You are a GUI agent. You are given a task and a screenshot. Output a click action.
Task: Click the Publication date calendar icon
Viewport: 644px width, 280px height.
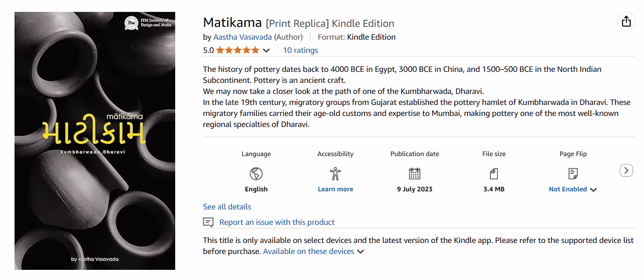[415, 174]
